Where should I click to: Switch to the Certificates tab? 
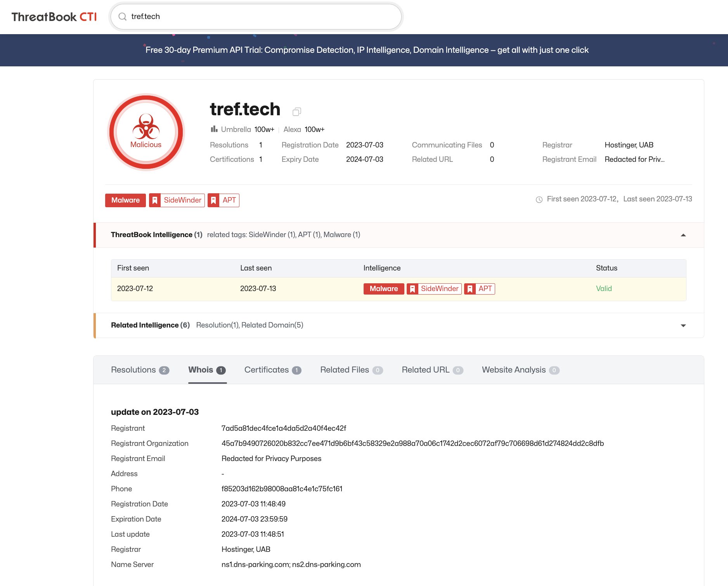click(x=266, y=369)
